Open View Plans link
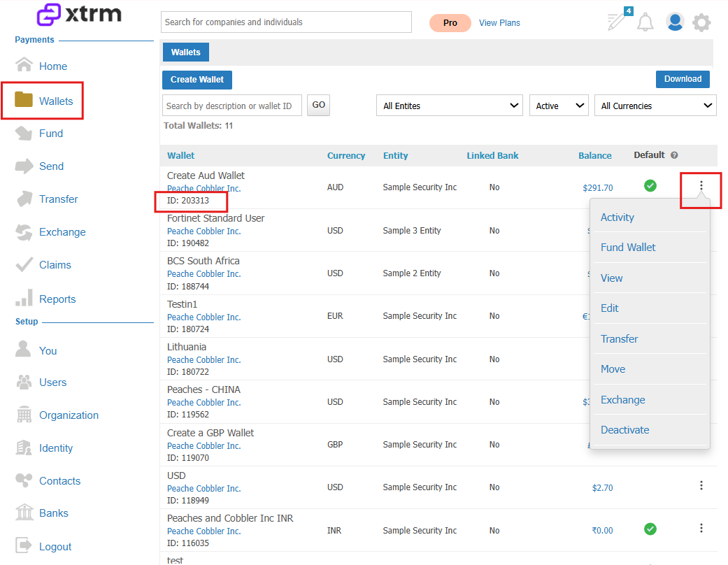Image resolution: width=728 pixels, height=565 pixels. click(x=499, y=23)
